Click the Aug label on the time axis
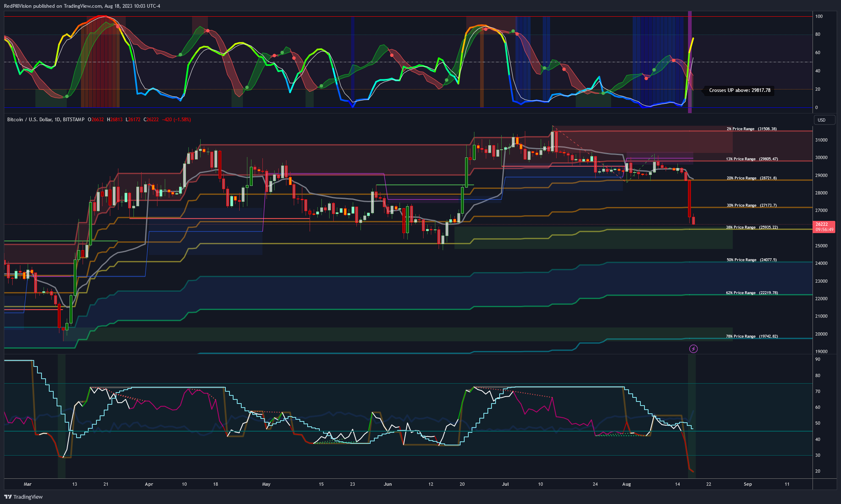This screenshot has width=841, height=504. (x=627, y=484)
